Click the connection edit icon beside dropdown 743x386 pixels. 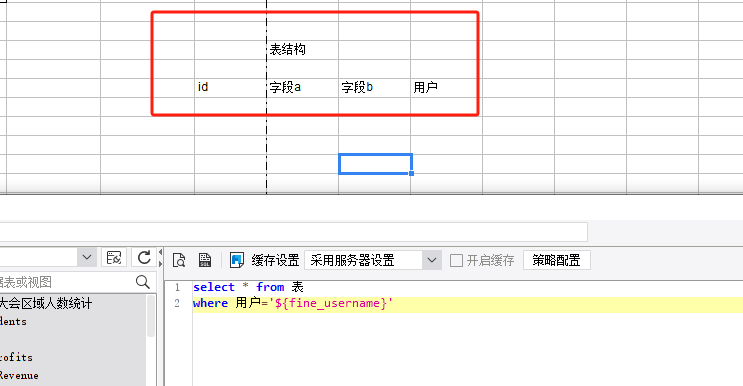114,258
